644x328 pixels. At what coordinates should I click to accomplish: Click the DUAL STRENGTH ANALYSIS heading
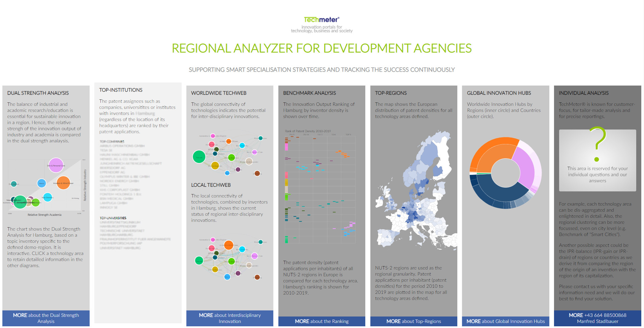(38, 93)
